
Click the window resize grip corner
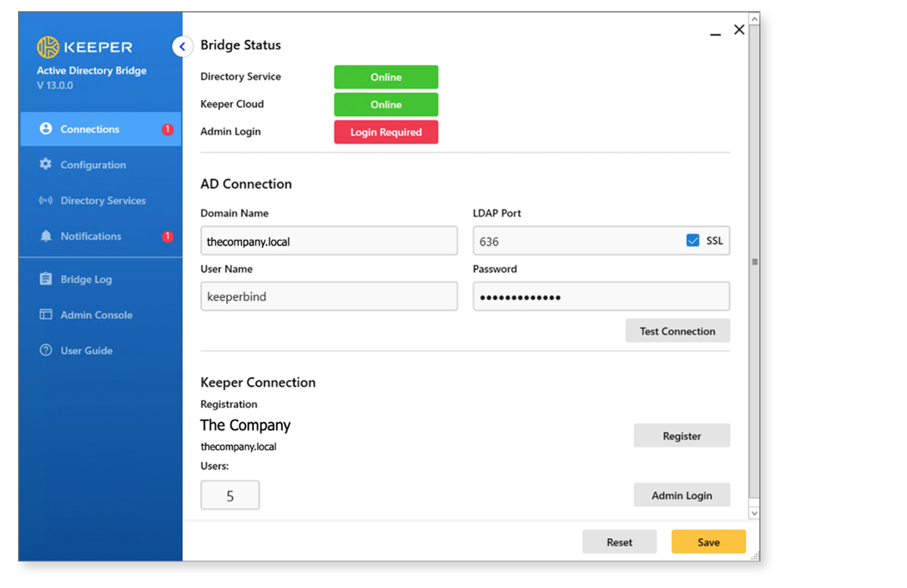754,556
